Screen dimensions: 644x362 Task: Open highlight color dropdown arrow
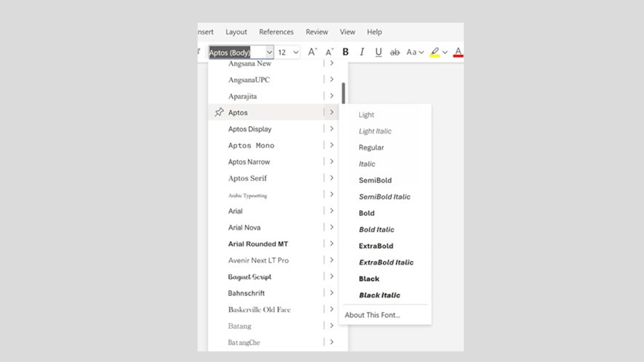tap(445, 53)
